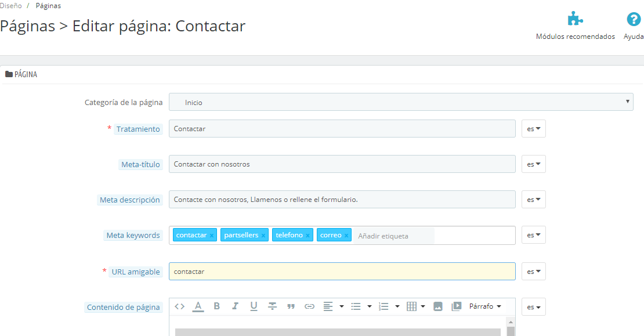Click into the URL amigable field
Screen dimensions: 644x336
pos(342,272)
